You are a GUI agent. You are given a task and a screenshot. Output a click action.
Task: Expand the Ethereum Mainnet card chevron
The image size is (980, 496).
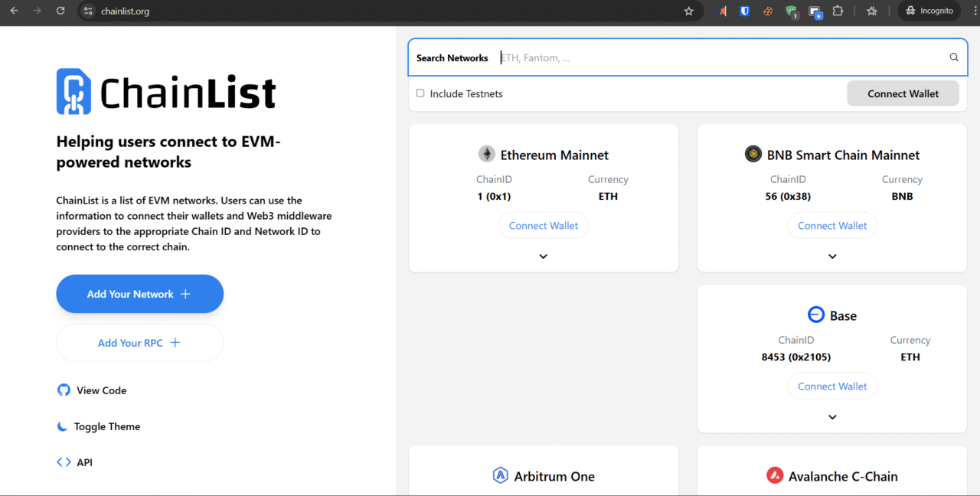tap(544, 256)
